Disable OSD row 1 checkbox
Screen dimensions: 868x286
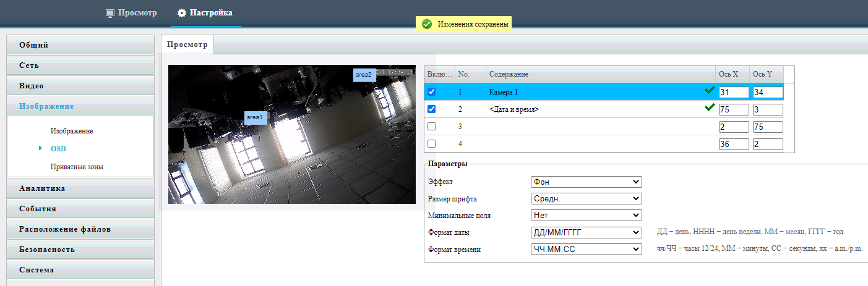(432, 91)
